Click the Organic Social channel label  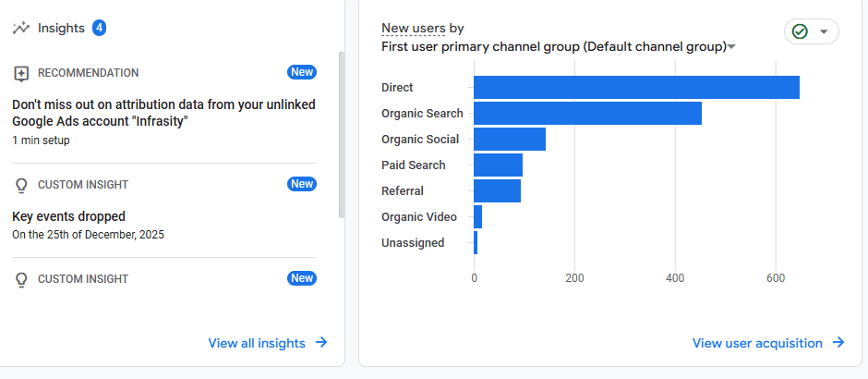point(420,139)
